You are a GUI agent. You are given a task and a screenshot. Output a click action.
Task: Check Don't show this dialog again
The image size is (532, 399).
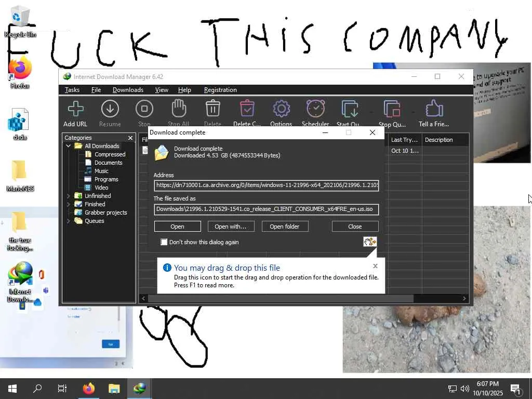[164, 242]
